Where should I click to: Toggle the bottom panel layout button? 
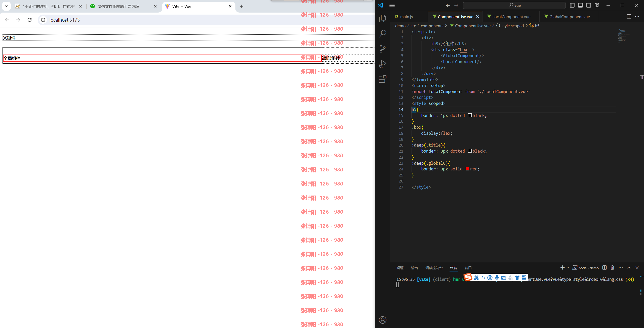[580, 5]
